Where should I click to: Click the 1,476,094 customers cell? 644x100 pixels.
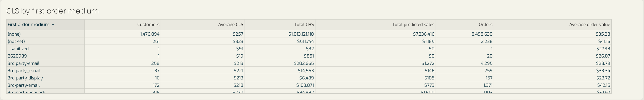[150, 34]
